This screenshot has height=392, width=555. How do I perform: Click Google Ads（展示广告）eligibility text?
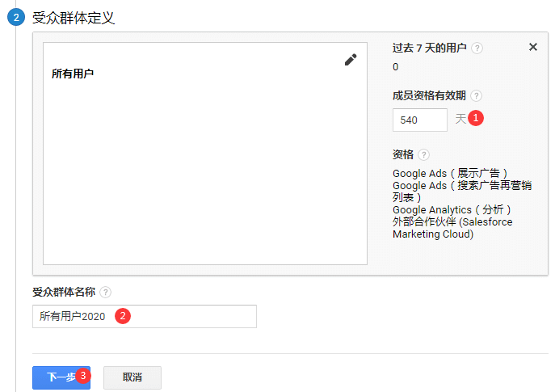450,174
